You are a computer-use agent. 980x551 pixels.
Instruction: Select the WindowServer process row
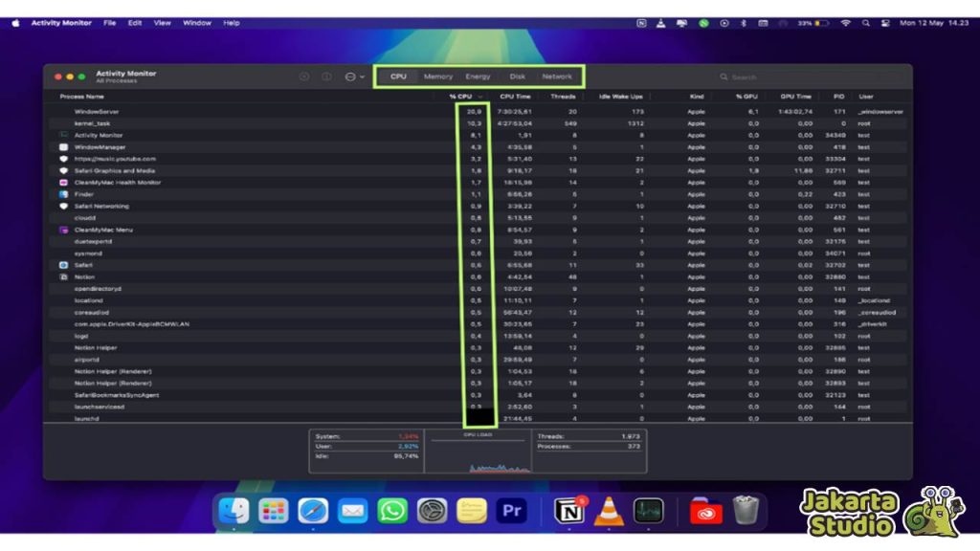[x=479, y=112]
